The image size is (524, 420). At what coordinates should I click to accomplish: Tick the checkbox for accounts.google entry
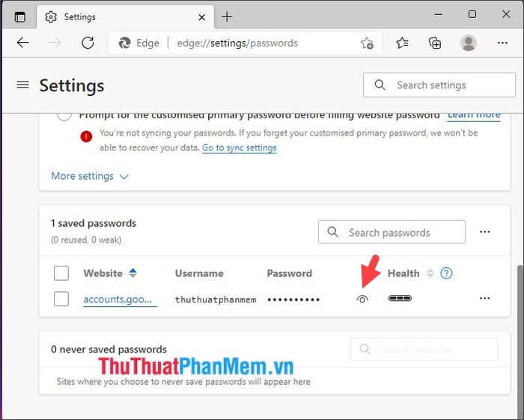tap(61, 299)
